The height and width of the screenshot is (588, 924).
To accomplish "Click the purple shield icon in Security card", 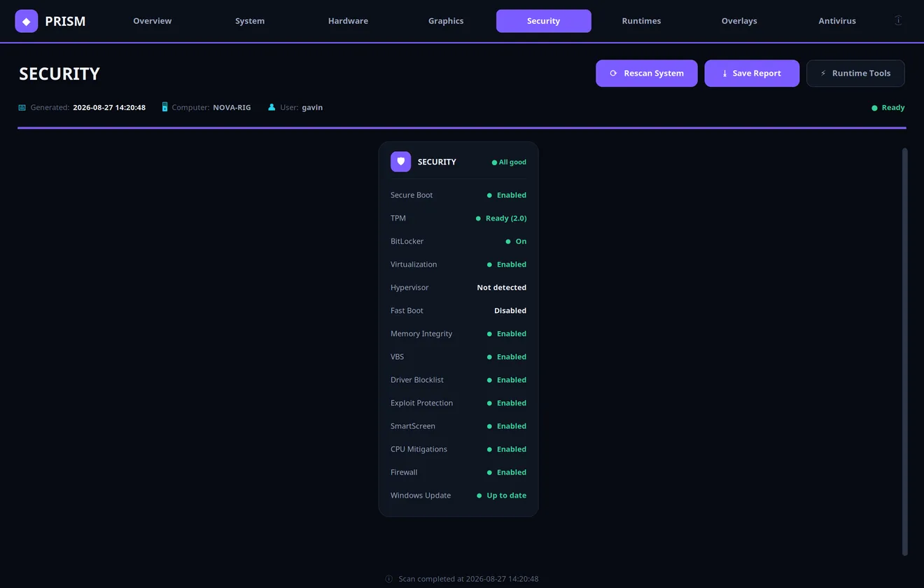I will pos(400,162).
